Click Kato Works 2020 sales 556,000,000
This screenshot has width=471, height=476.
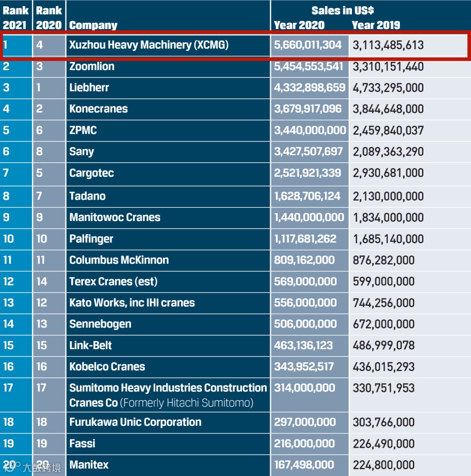pyautogui.click(x=305, y=303)
